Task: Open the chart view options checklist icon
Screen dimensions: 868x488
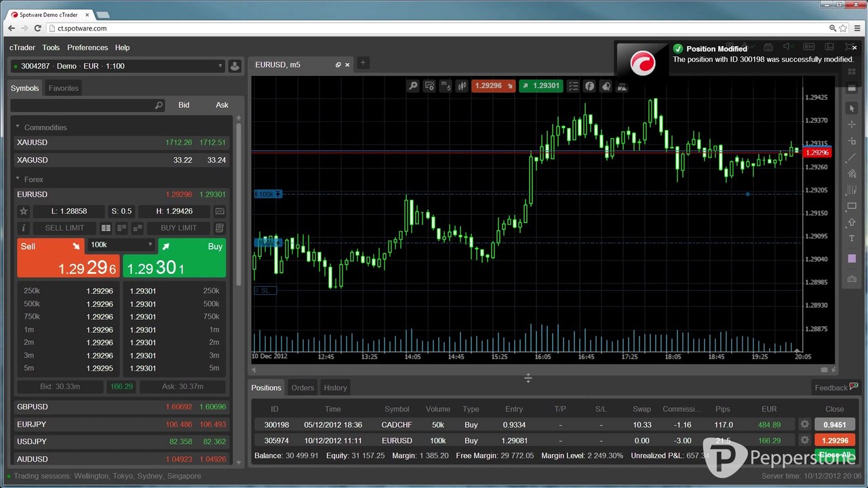Action: click(x=574, y=86)
